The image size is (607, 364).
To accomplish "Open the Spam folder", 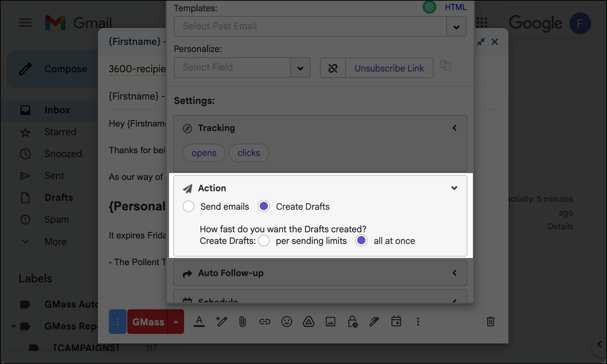I will coord(56,220).
